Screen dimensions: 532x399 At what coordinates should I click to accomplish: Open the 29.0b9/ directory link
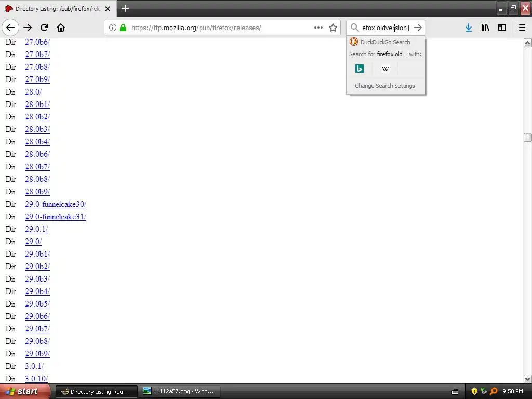coord(37,354)
